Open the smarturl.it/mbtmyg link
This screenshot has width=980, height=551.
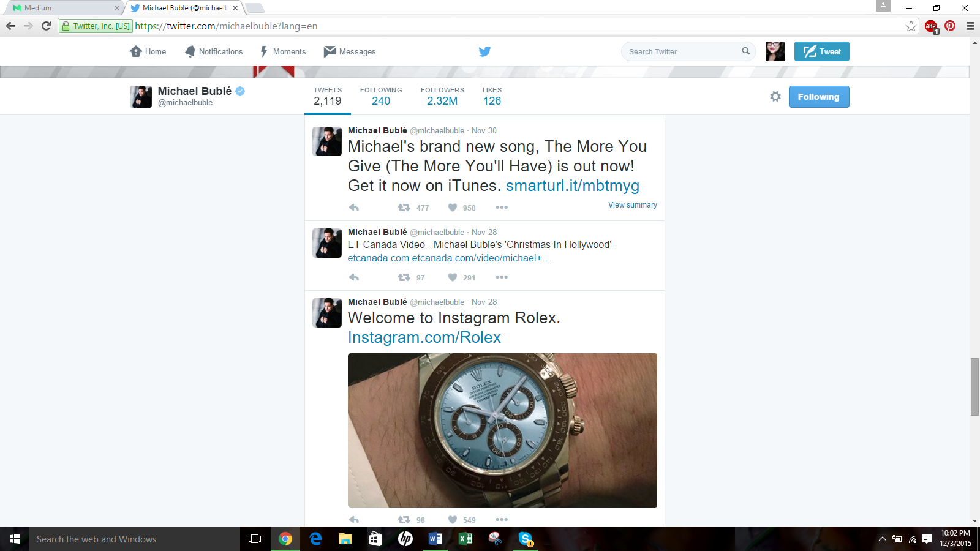point(573,186)
